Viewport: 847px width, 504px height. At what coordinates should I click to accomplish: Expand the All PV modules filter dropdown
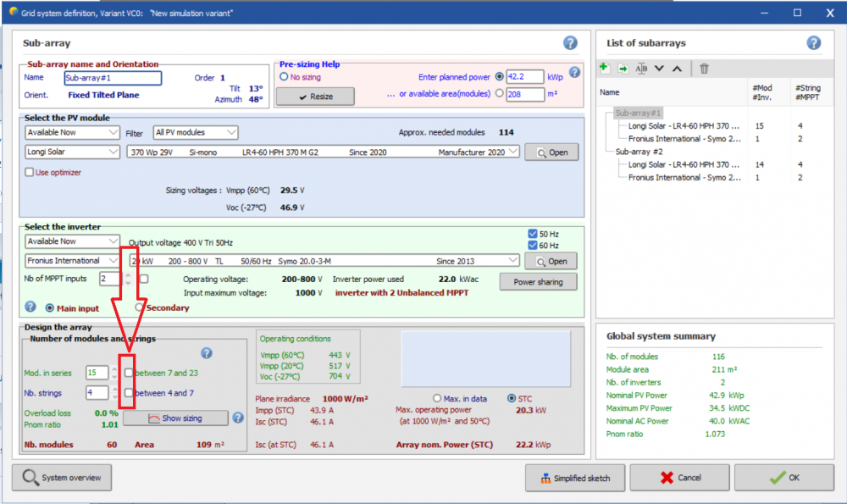click(x=195, y=132)
